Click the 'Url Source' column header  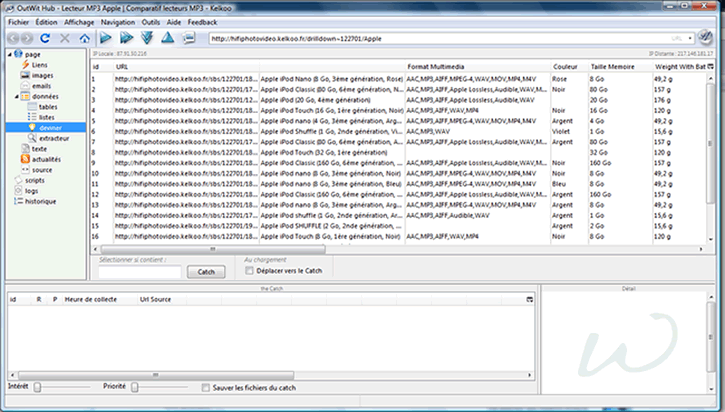point(162,300)
